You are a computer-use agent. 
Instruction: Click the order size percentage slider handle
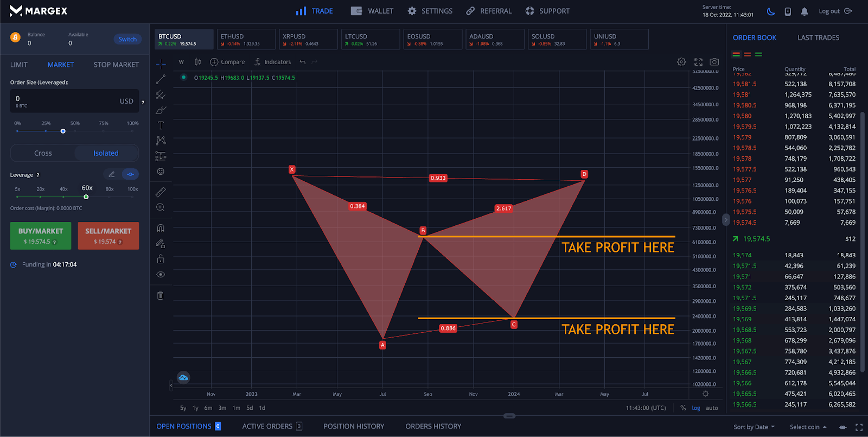coord(63,131)
